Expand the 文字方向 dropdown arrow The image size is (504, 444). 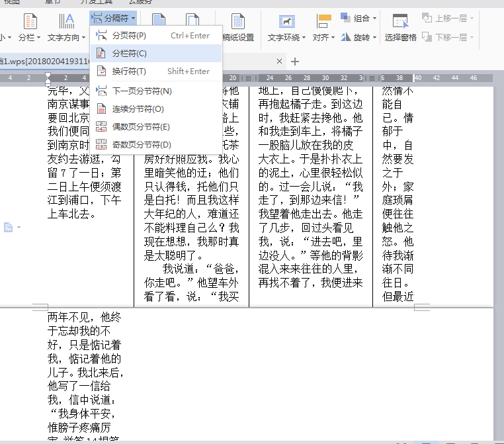83,38
